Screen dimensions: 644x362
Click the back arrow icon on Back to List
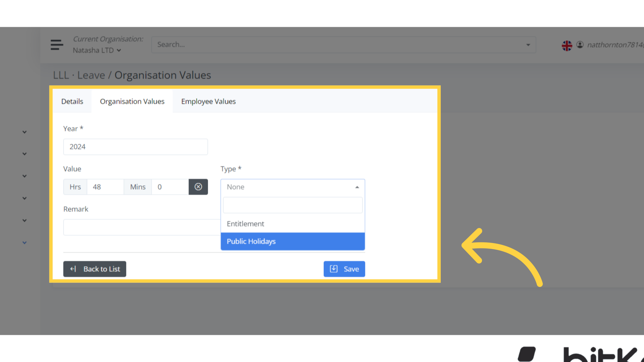tap(73, 269)
